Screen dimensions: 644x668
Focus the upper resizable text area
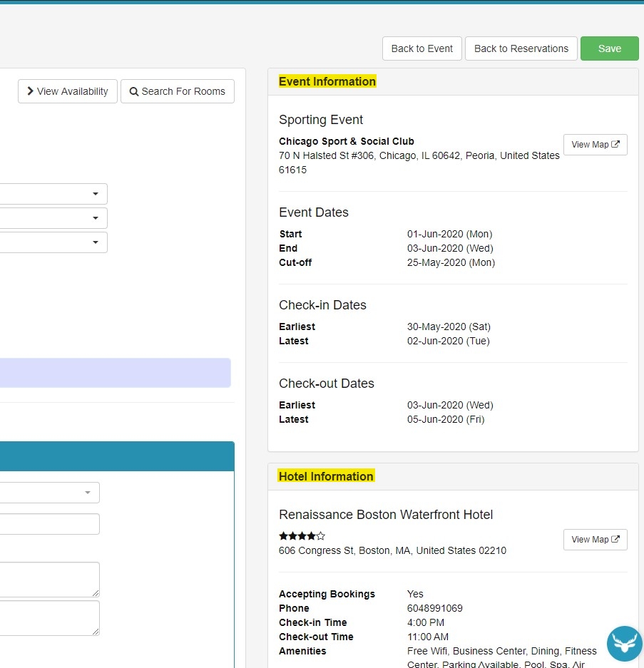tap(49, 580)
